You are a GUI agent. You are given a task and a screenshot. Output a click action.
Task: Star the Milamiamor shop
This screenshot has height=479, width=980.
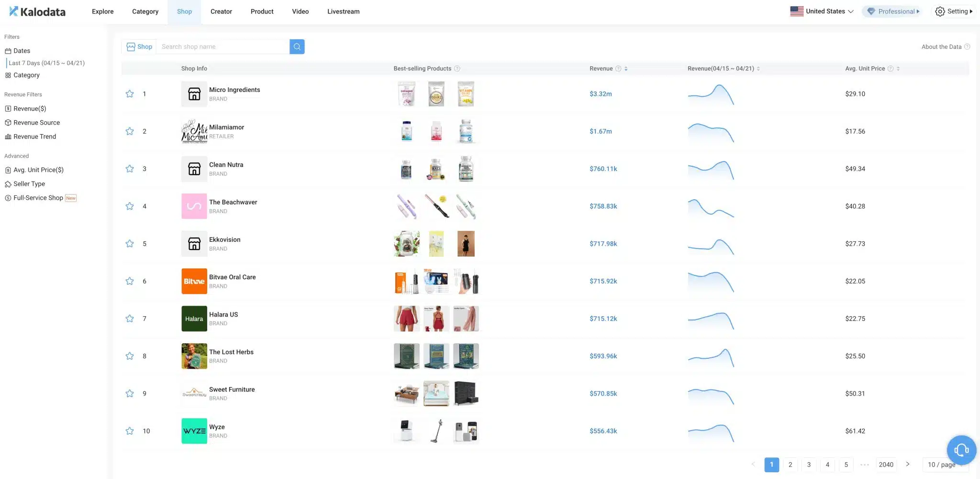(x=130, y=131)
